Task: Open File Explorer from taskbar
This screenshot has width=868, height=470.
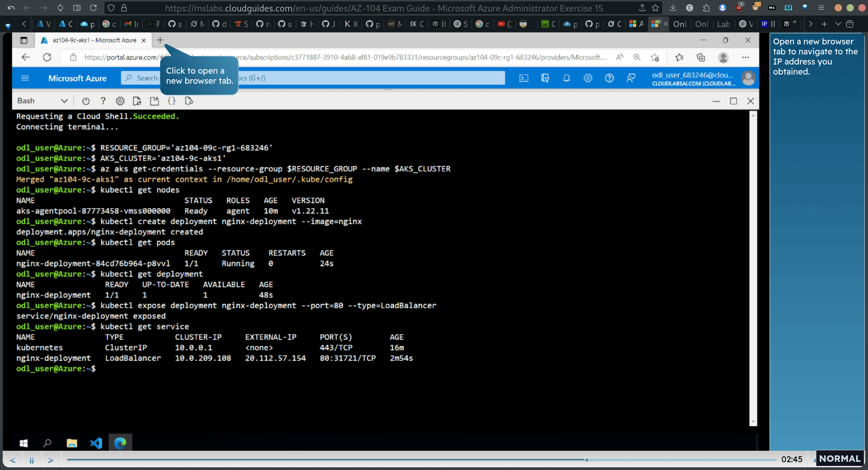Action: 72,443
